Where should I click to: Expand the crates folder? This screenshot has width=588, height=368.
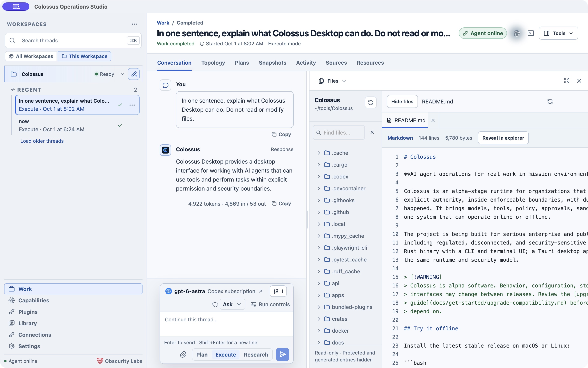tap(319, 319)
